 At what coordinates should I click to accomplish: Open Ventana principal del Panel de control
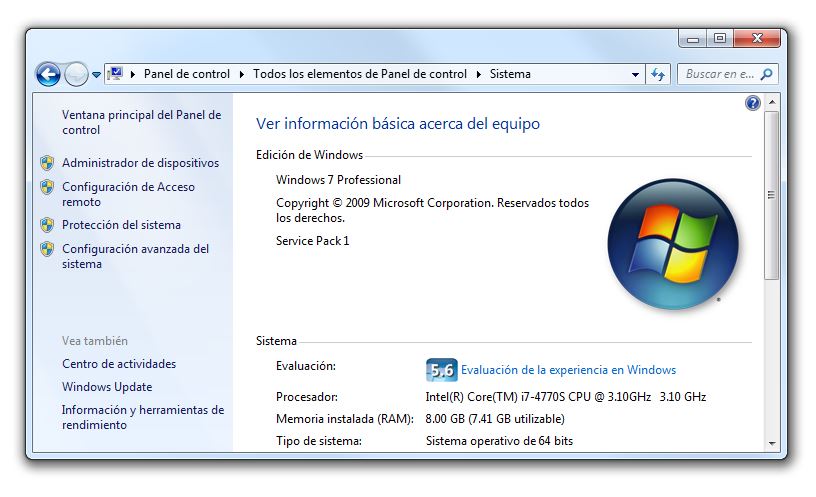(142, 122)
